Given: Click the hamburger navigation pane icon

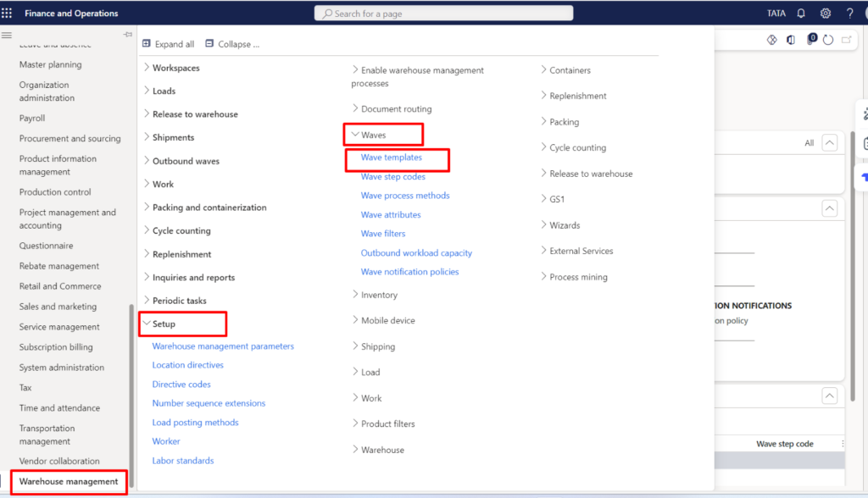Looking at the screenshot, I should pos(7,35).
